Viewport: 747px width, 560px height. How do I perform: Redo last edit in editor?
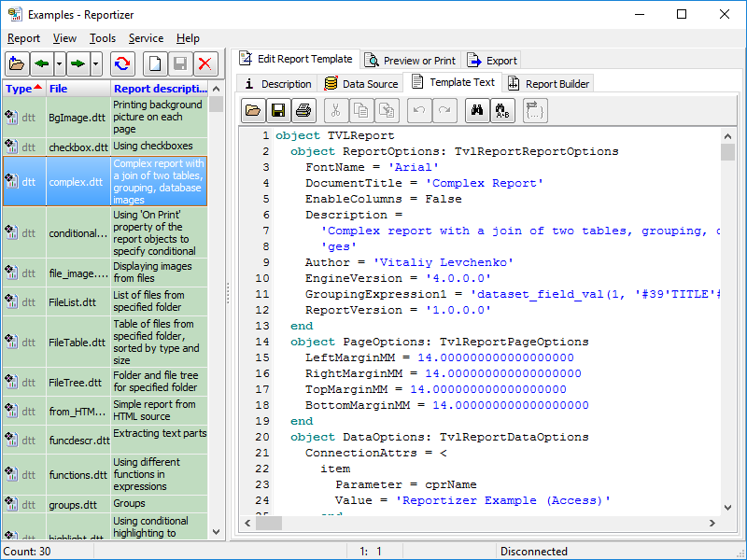[x=444, y=111]
